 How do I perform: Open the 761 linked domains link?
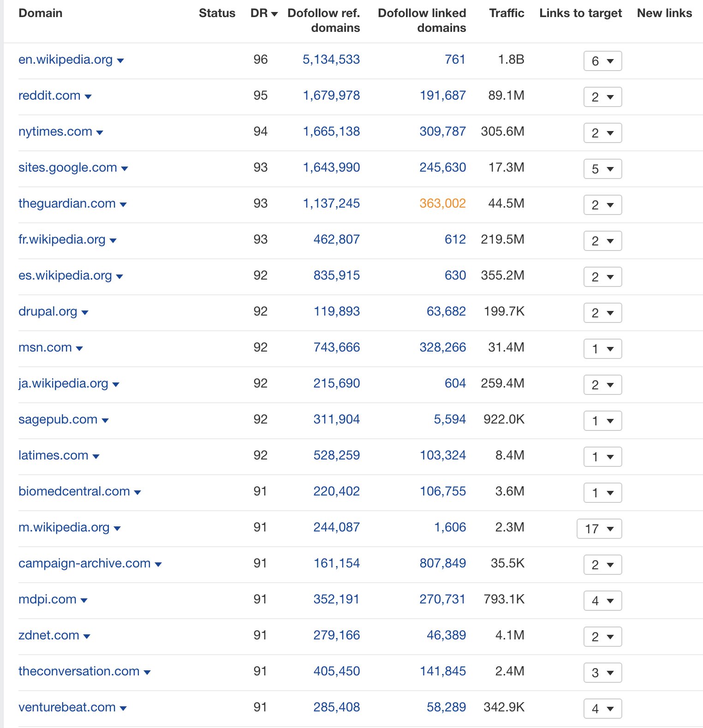pyautogui.click(x=455, y=60)
